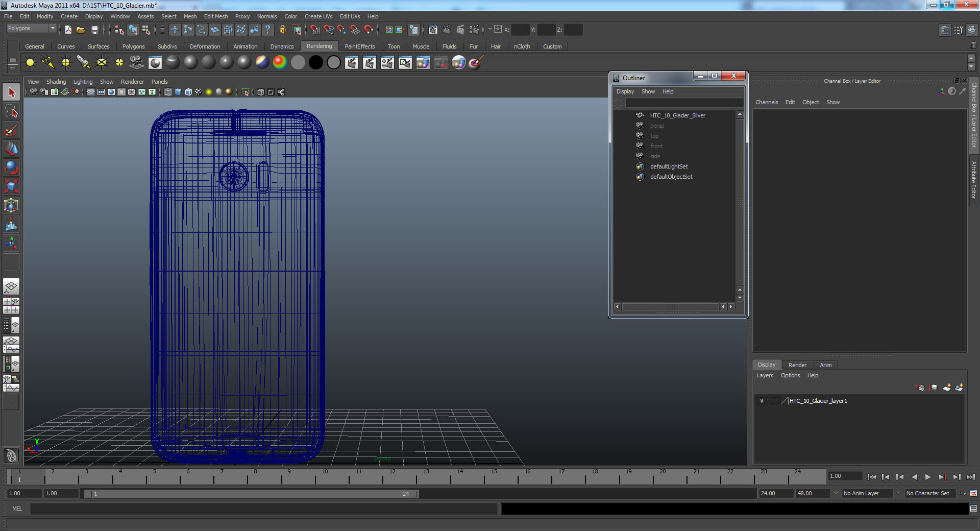The image size is (980, 531).
Task: Select the arrow Select Tool in the toolbox
Action: 11,92
